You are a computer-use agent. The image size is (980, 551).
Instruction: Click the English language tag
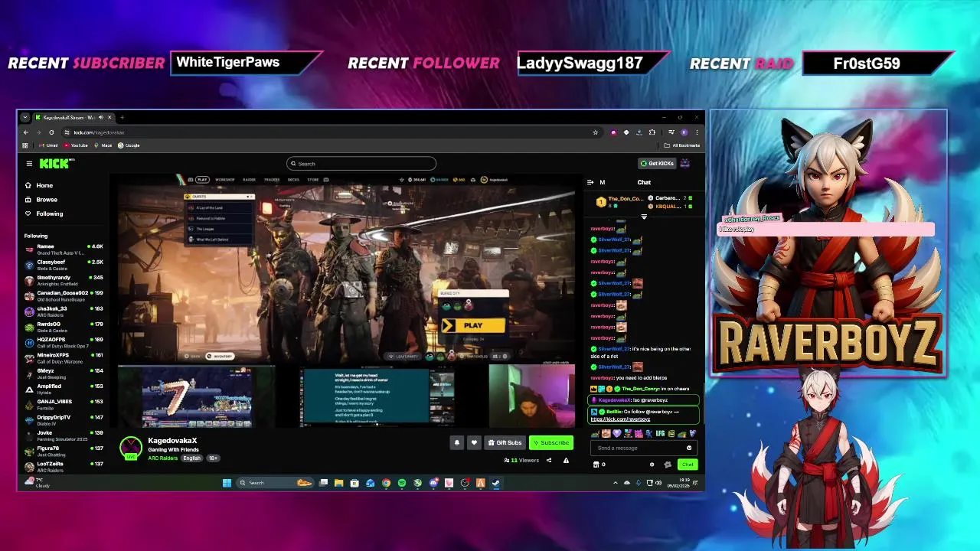[191, 458]
